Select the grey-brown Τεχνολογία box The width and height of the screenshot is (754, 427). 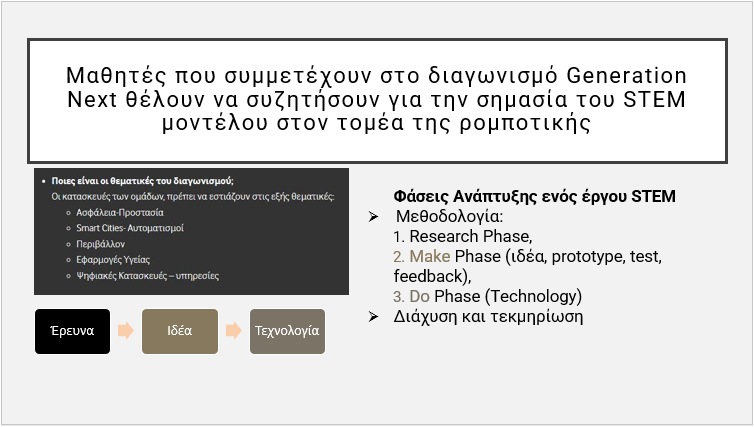287,331
